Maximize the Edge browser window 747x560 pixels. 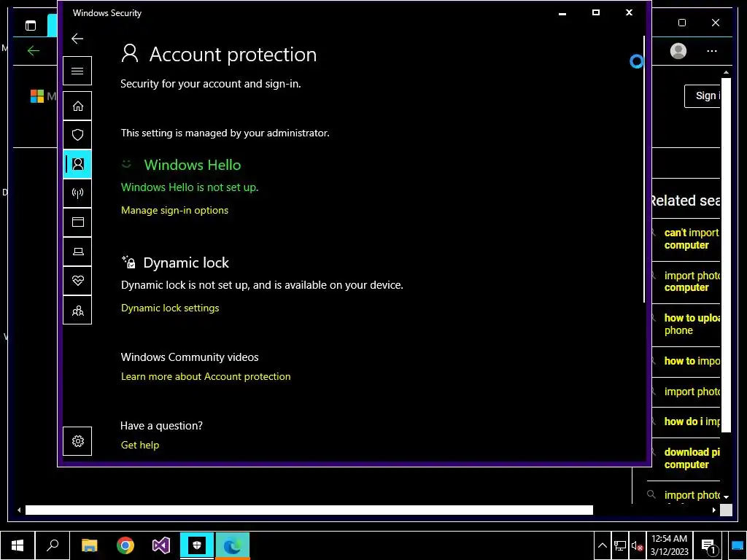[682, 23]
